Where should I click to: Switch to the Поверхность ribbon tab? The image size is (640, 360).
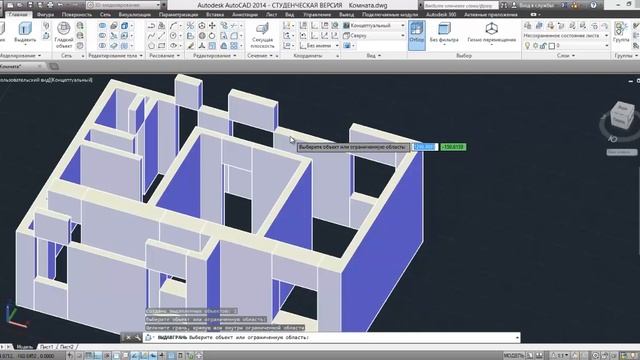pyautogui.click(x=77, y=14)
